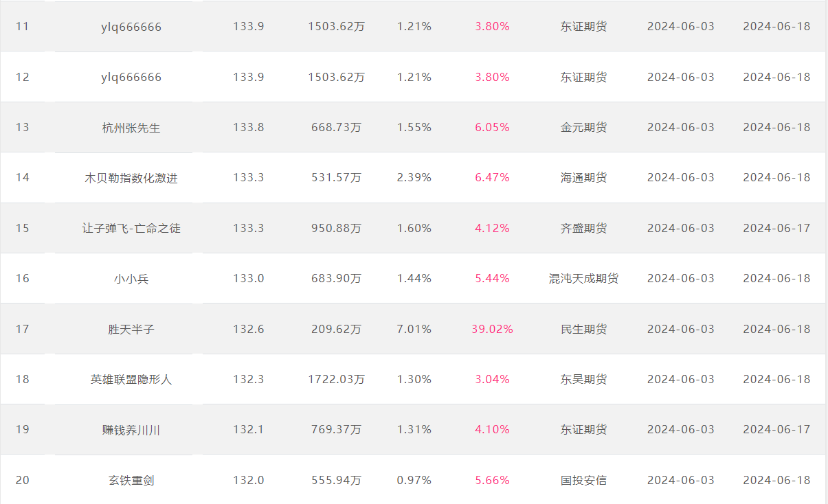Viewport: 828px width, 504px height.
Task: Select score 132.6 in row 17
Action: pos(248,329)
